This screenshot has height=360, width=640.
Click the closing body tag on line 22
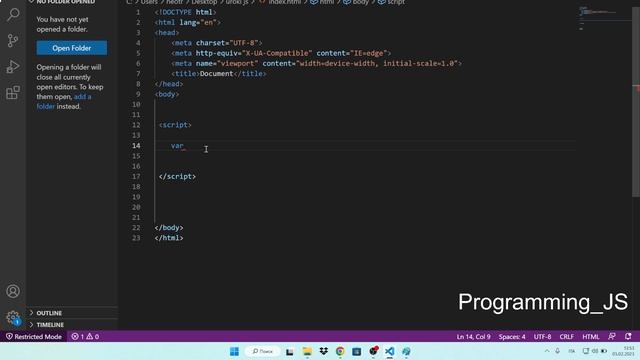(x=169, y=228)
